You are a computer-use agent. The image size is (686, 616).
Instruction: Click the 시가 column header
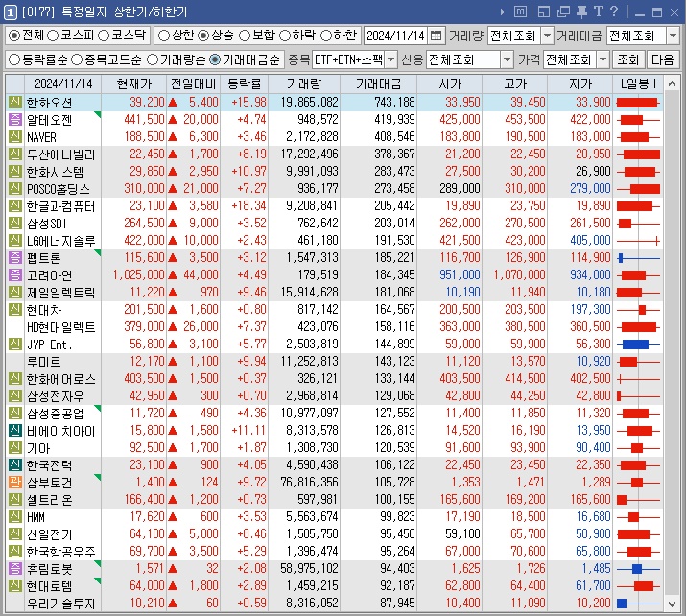(x=450, y=84)
